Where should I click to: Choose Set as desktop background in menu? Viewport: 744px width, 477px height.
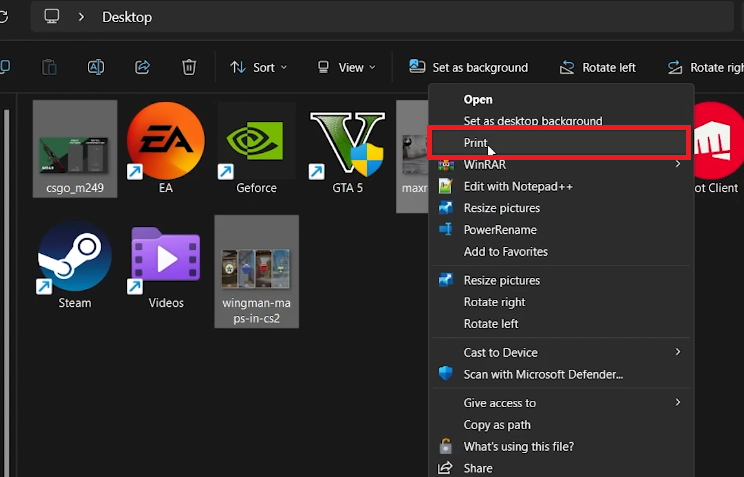point(561,121)
